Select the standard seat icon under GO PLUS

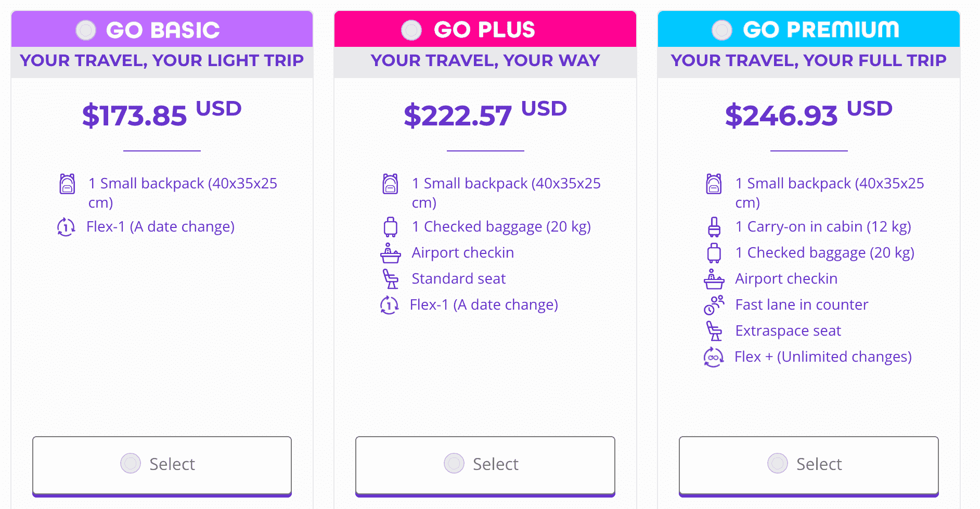coord(391,279)
